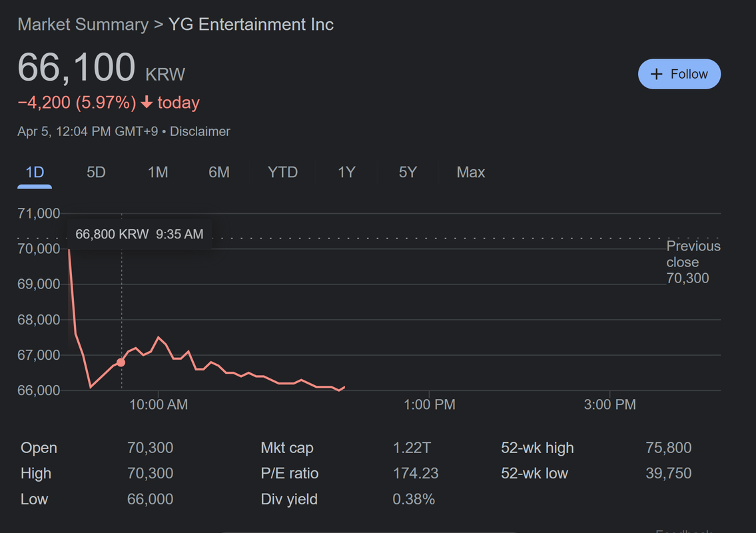The height and width of the screenshot is (533, 756).
Task: Click the red down arrow icon
Action: click(147, 102)
